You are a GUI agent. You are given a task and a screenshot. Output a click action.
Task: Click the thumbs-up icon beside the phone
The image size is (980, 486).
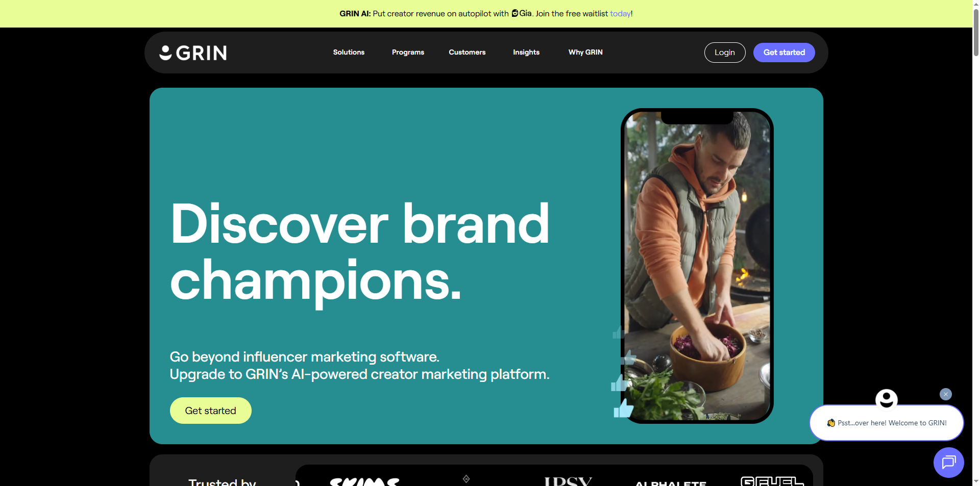pyautogui.click(x=623, y=408)
